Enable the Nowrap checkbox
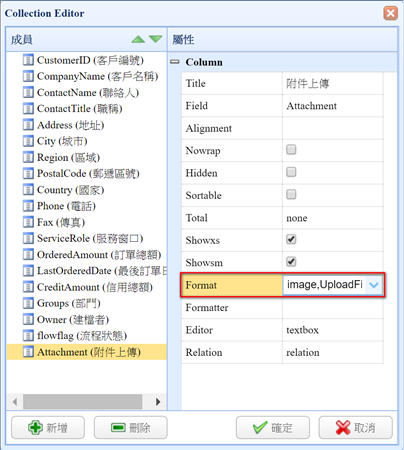Image resolution: width=404 pixels, height=450 pixels. tap(291, 150)
